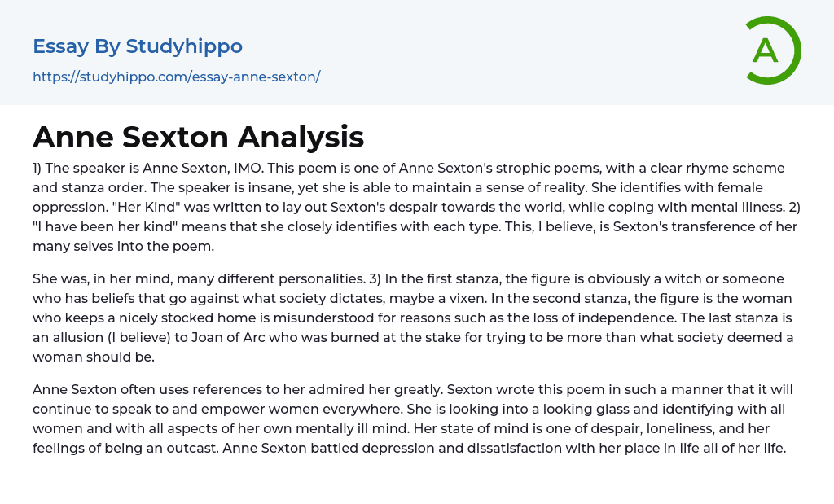Click the "1)" marker starting the first paragraph
Image resolution: width=834 pixels, height=504 pixels.
pos(39,168)
